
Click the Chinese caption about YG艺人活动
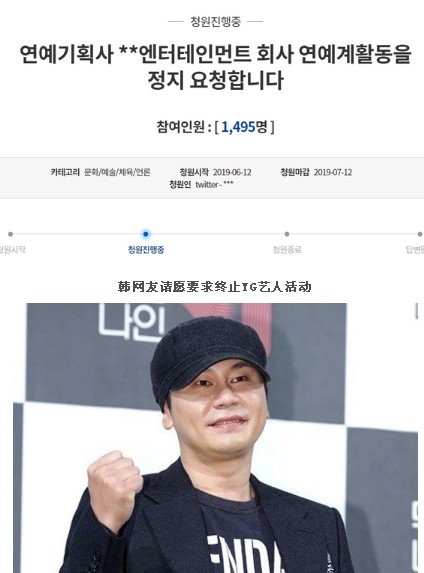(215, 286)
